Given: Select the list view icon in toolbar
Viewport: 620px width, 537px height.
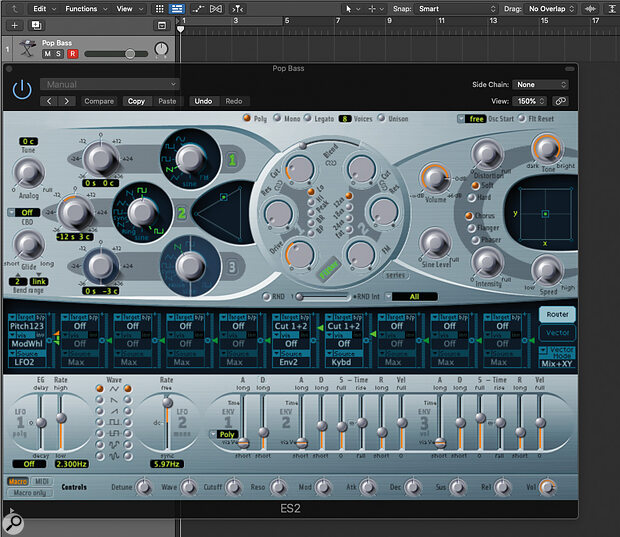Looking at the screenshot, I should (177, 9).
